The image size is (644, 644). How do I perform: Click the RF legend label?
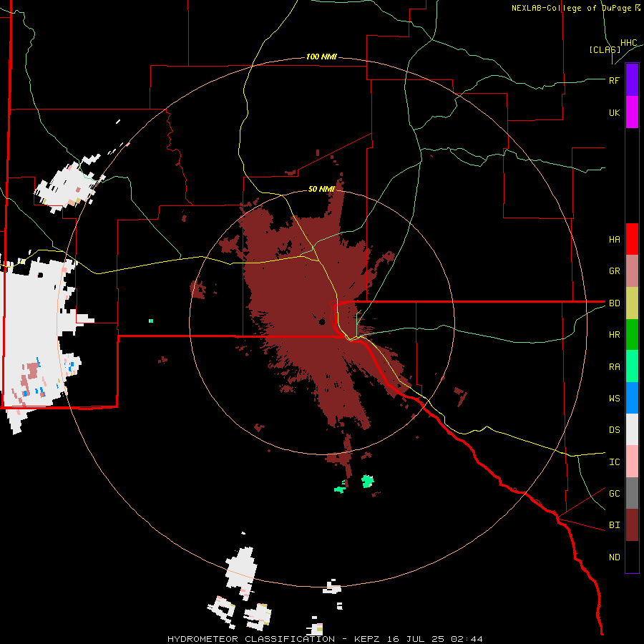pos(614,80)
